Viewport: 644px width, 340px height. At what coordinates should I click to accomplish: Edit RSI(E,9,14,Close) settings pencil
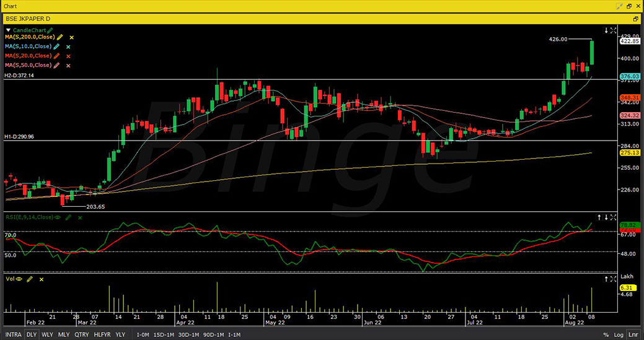point(69,217)
